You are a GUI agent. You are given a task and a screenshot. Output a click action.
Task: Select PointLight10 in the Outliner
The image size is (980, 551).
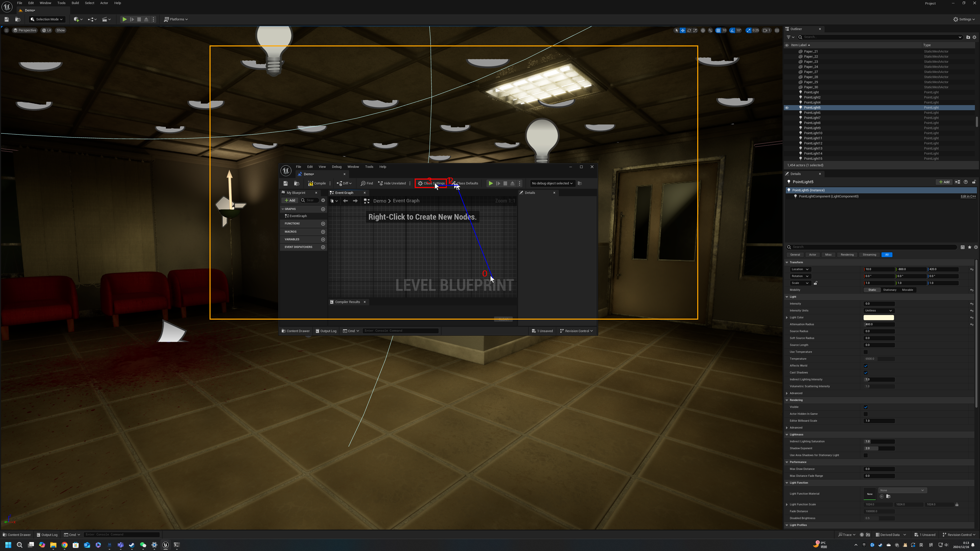[x=813, y=133]
